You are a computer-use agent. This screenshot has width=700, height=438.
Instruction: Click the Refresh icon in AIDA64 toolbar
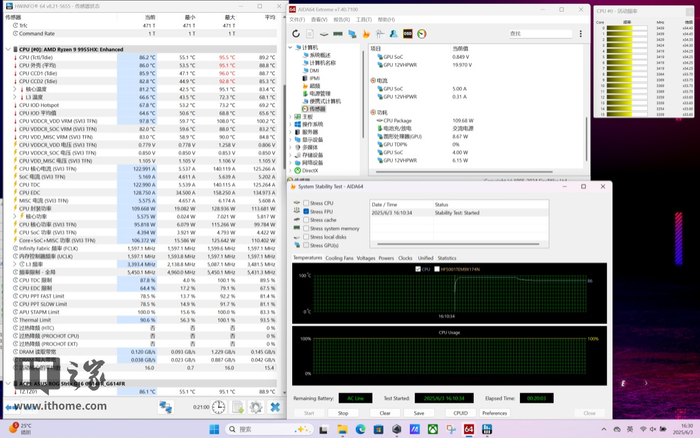click(x=297, y=34)
